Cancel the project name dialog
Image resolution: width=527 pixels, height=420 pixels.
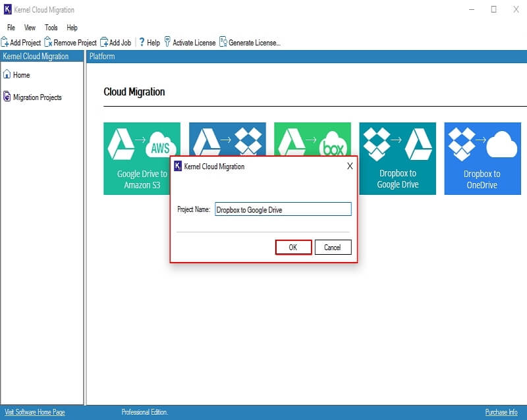tap(333, 248)
